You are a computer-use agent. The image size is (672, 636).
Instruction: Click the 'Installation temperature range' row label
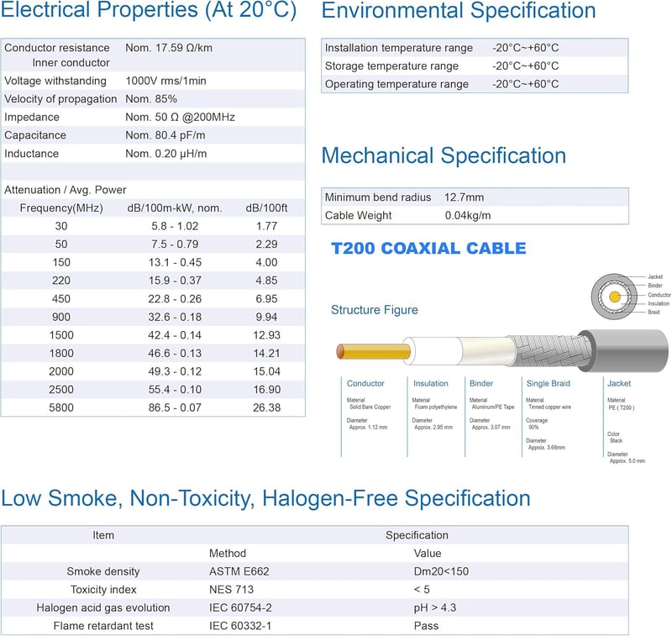point(398,48)
